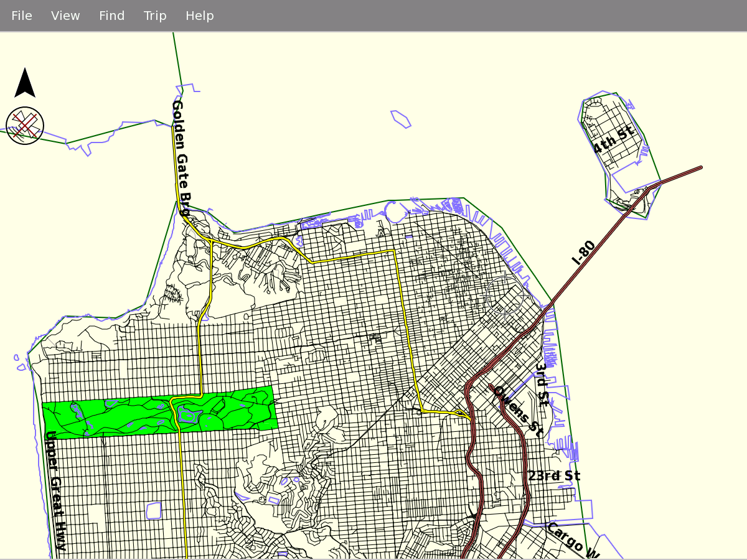
Task: Click the crossed-out GPS status icon
Action: click(x=25, y=126)
